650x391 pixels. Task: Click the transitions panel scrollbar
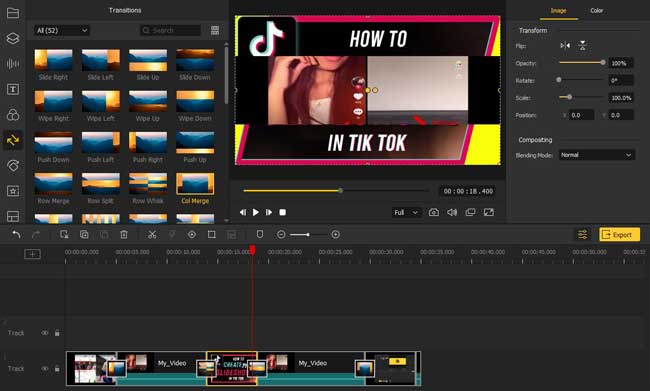point(226,75)
